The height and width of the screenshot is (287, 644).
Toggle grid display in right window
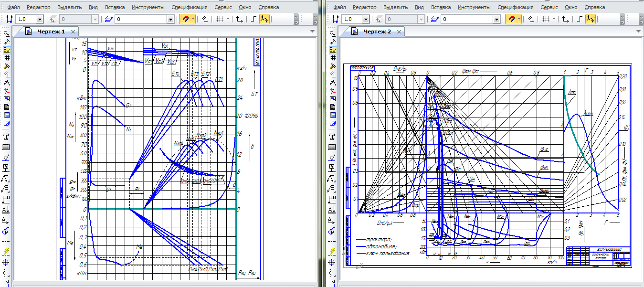pyautogui.click(x=546, y=19)
